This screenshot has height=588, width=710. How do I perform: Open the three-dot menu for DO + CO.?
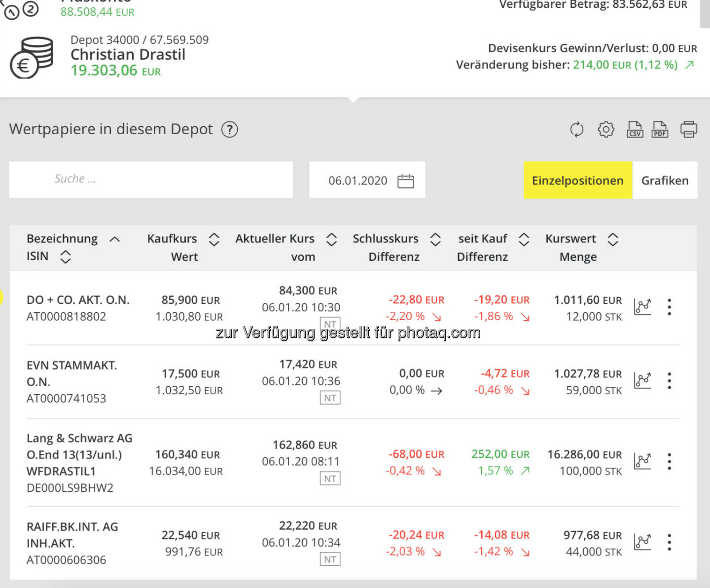669,307
